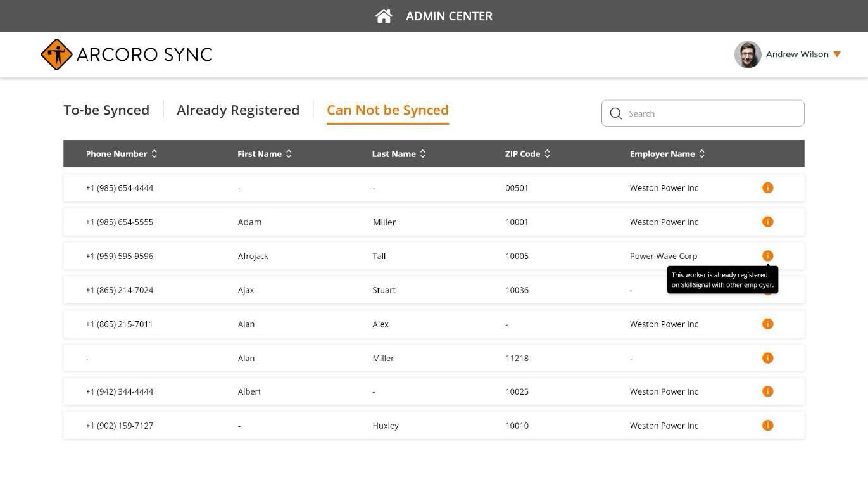Click last name Alex
This screenshot has height=489, width=868.
tap(381, 324)
